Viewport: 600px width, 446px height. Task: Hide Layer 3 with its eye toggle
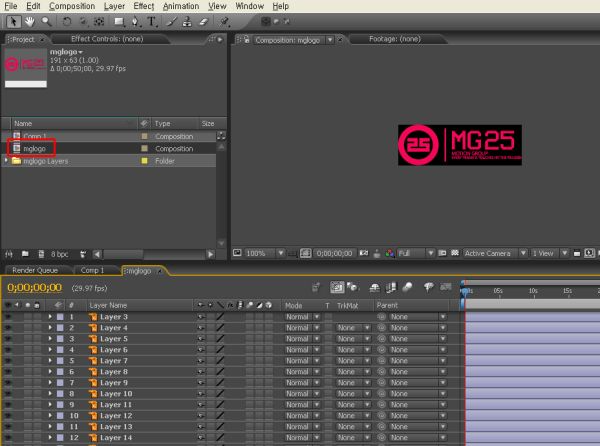click(7, 317)
